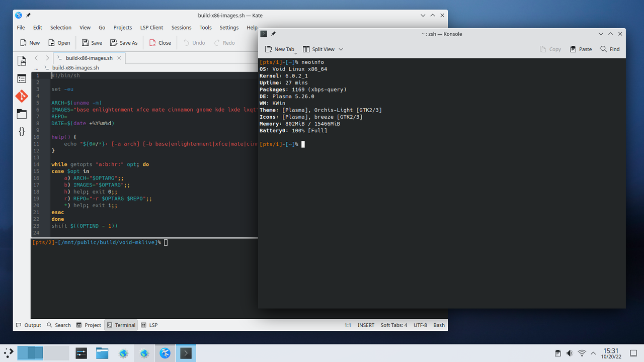Open the Sessions menu in Kate
This screenshot has width=644, height=362.
pyautogui.click(x=182, y=28)
